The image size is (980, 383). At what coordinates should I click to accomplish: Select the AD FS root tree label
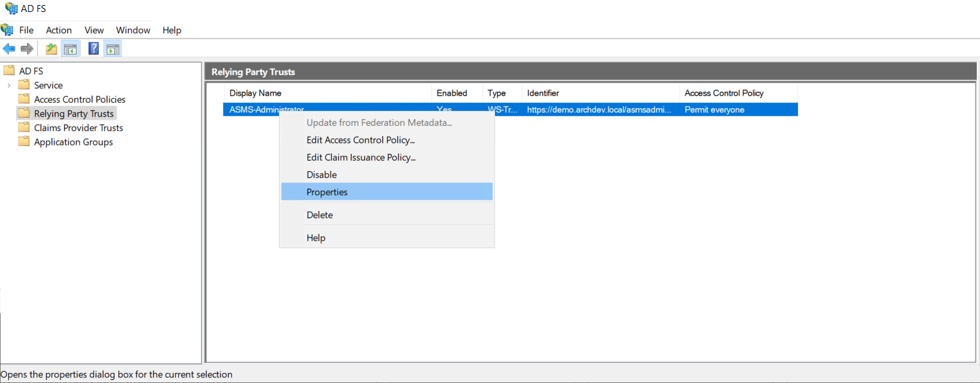coord(31,71)
